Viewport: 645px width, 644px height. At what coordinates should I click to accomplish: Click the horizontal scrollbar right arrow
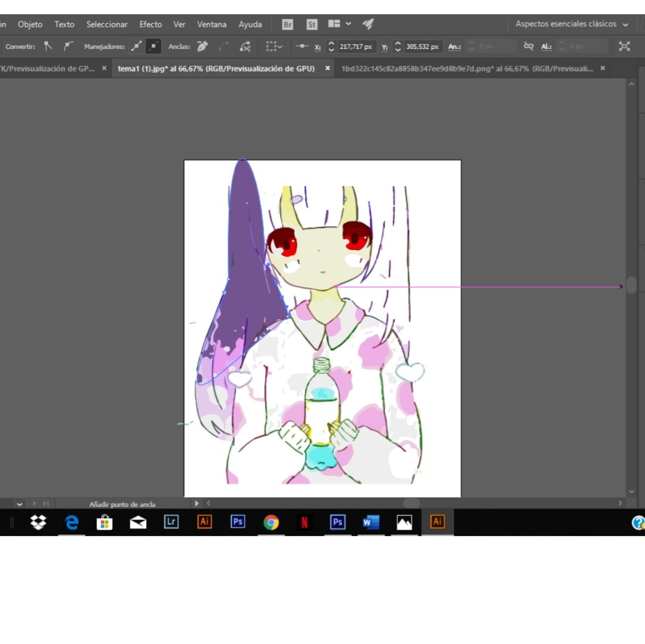point(620,503)
